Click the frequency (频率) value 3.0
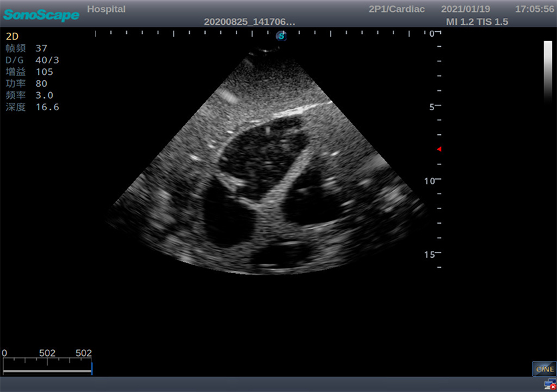 click(44, 95)
